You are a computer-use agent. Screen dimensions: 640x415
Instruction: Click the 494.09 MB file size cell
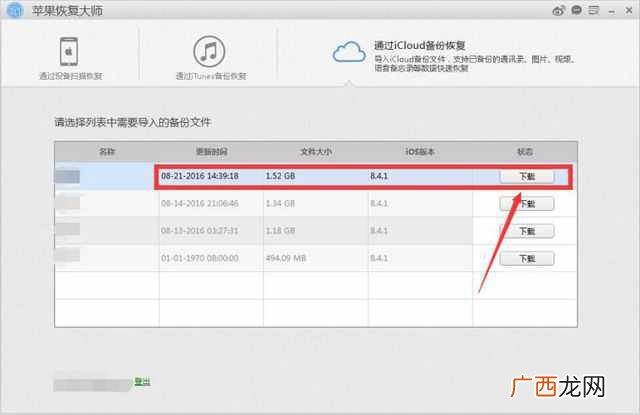click(x=286, y=258)
